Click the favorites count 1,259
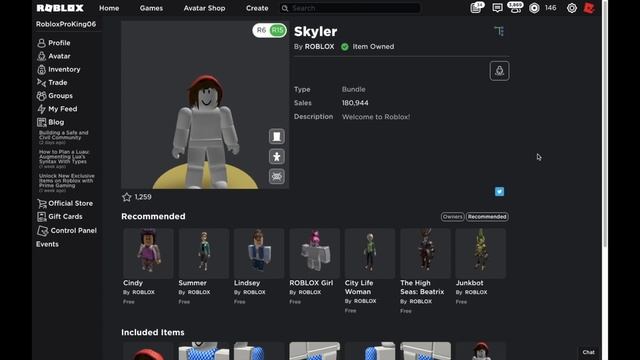Screen dimensions: 640x360 tap(143, 197)
